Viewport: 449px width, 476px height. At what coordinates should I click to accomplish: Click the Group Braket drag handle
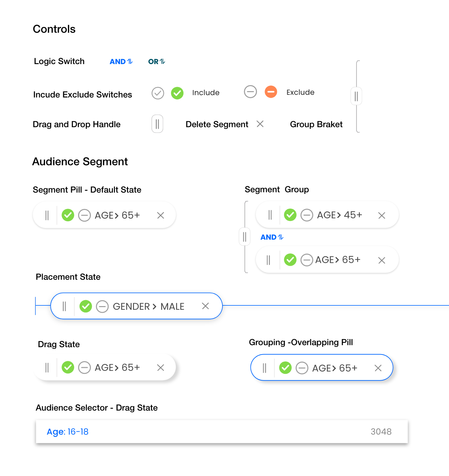click(x=356, y=96)
